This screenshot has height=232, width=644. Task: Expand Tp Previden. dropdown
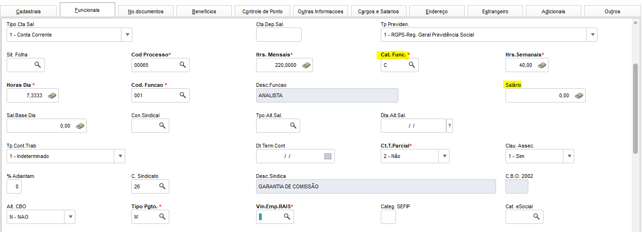tap(591, 35)
